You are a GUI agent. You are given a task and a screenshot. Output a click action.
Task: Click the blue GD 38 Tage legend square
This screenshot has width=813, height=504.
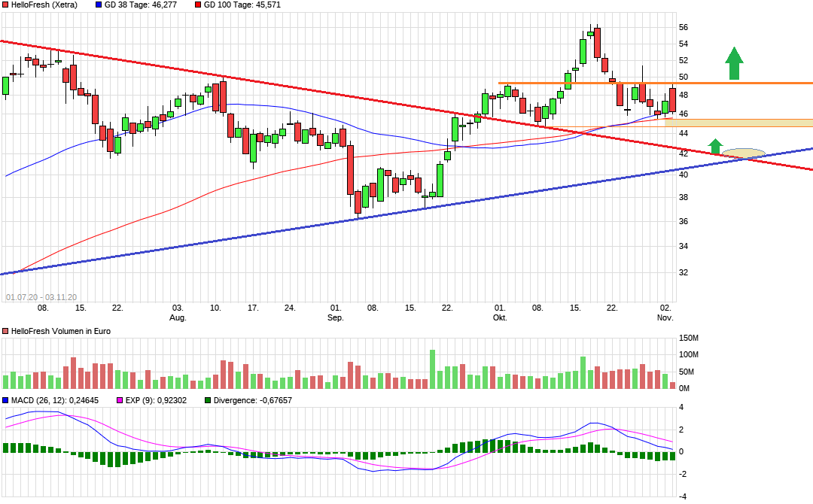tap(99, 5)
